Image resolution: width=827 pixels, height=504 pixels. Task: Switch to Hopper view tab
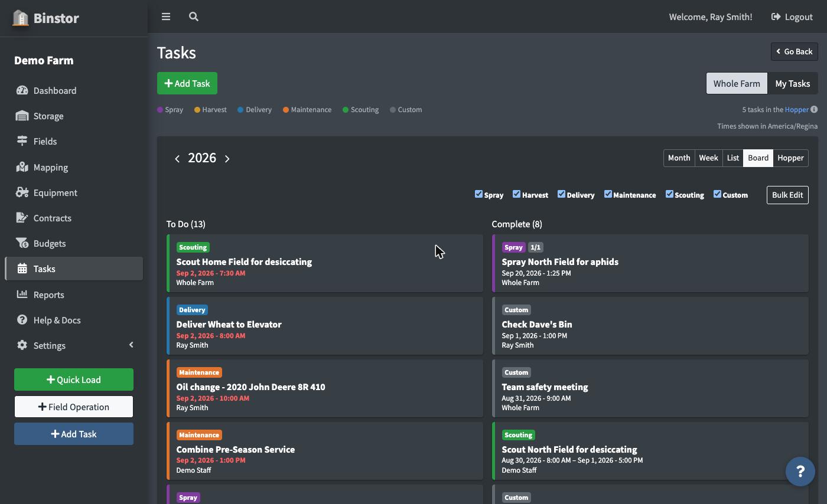[x=790, y=158]
